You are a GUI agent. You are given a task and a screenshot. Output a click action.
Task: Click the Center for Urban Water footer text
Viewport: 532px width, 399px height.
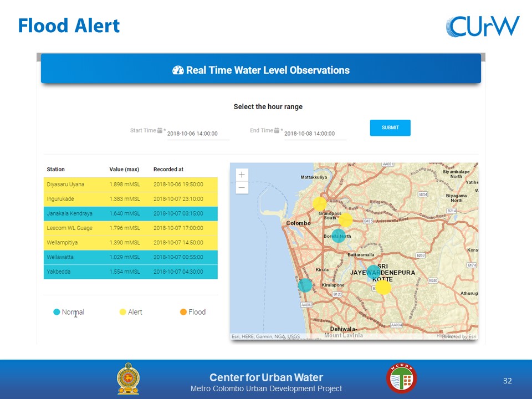(x=267, y=377)
